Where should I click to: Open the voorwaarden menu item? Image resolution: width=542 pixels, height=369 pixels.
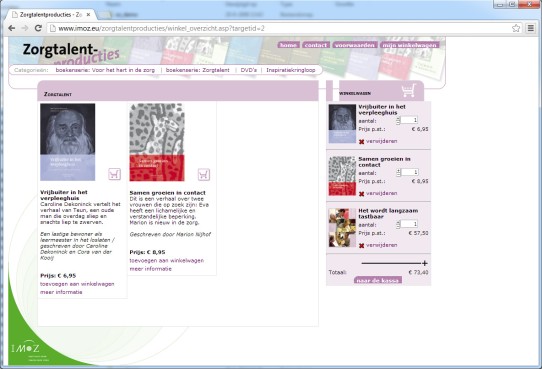click(x=355, y=45)
